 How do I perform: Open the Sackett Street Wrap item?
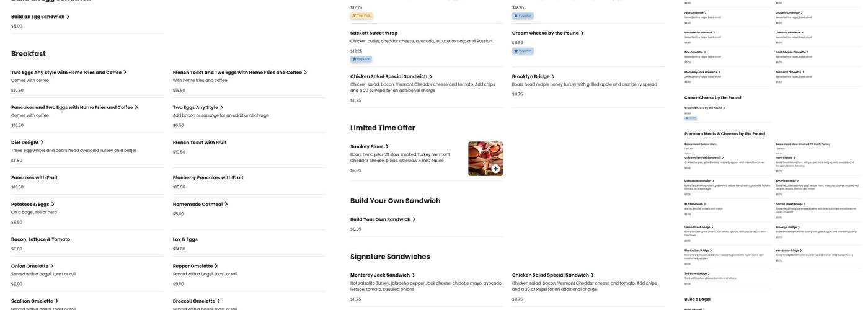click(x=374, y=33)
